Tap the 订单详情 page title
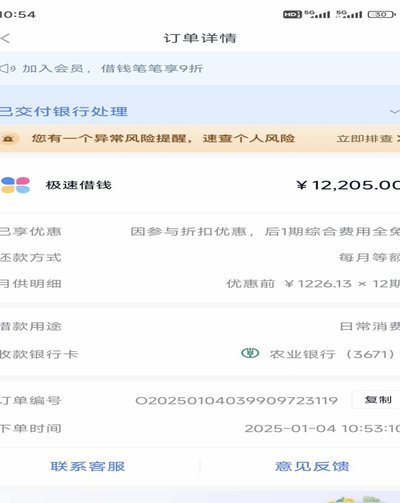The height and width of the screenshot is (503, 400). click(x=200, y=38)
